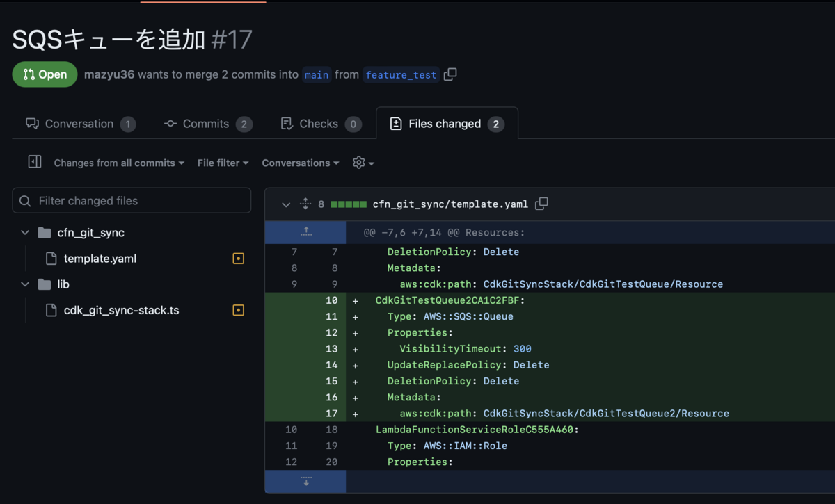Image resolution: width=835 pixels, height=504 pixels.
Task: Open the File filter dropdown
Action: point(222,163)
